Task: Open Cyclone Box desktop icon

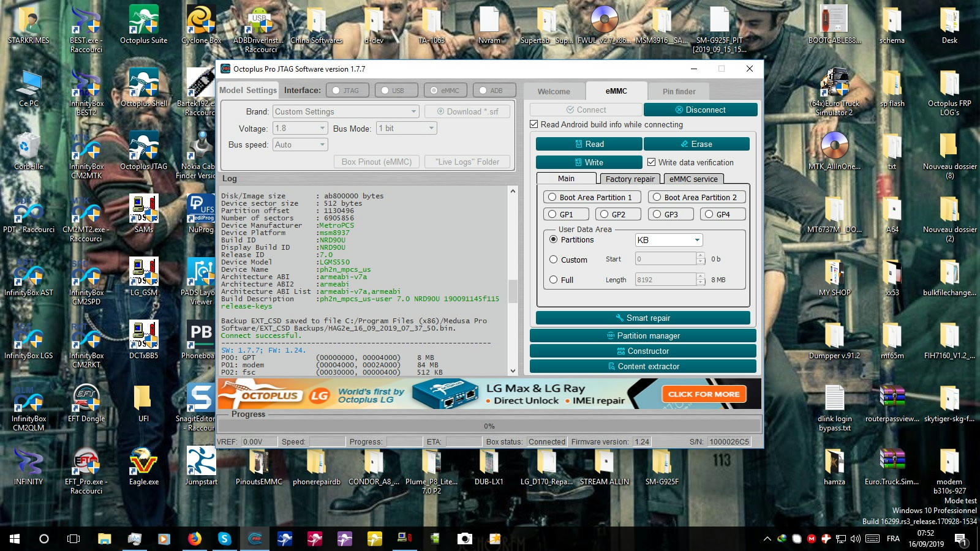Action: pyautogui.click(x=201, y=24)
